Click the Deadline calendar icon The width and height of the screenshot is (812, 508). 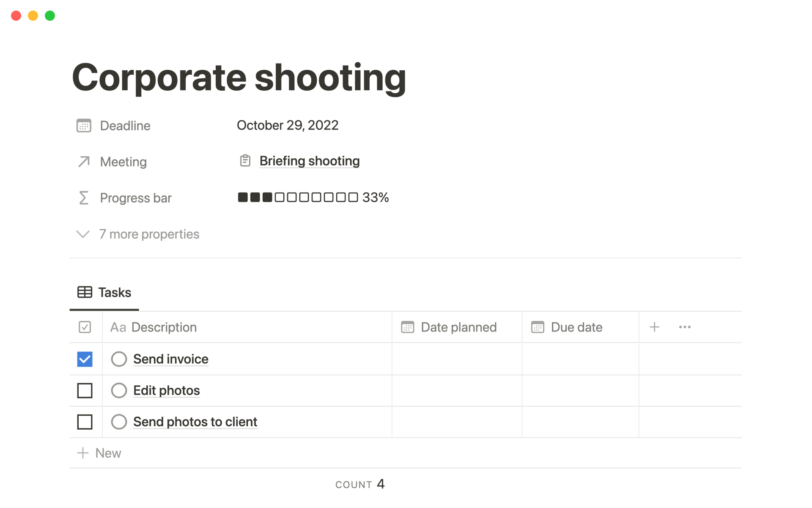pyautogui.click(x=84, y=126)
